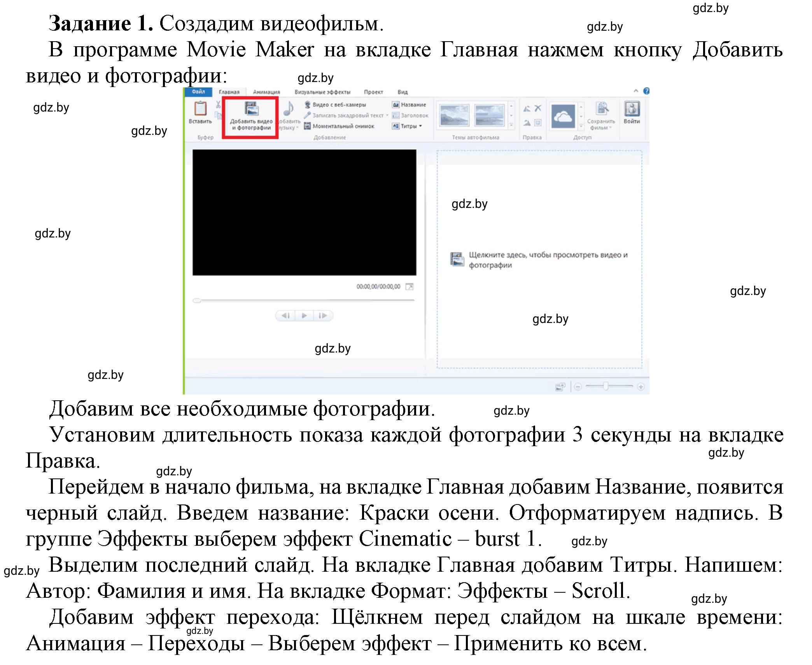Click the Заголовок caption button
Viewport: 812px width, 665px height.
(x=410, y=115)
